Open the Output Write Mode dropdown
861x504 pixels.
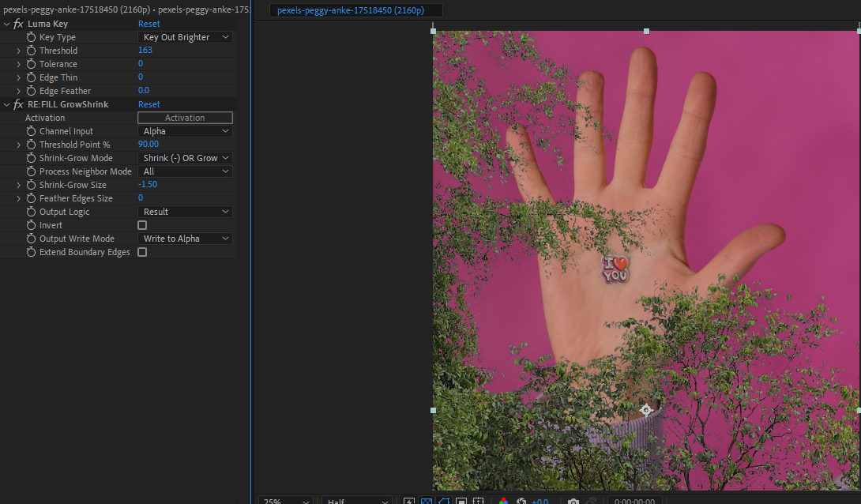(x=185, y=239)
